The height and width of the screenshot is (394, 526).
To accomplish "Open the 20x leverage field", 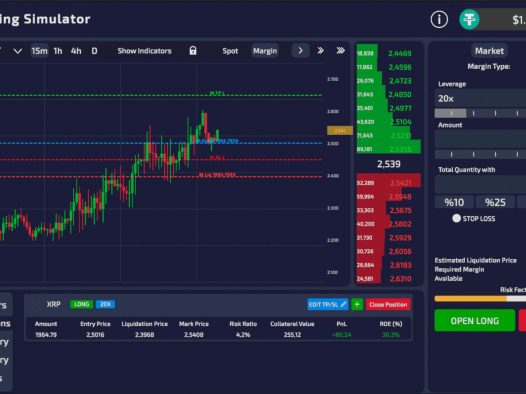I will pyautogui.click(x=480, y=99).
